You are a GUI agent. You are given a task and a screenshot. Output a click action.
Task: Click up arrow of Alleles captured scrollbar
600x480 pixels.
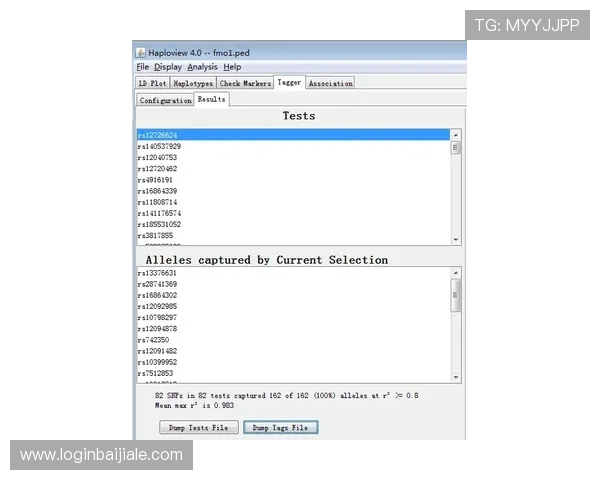[456, 272]
